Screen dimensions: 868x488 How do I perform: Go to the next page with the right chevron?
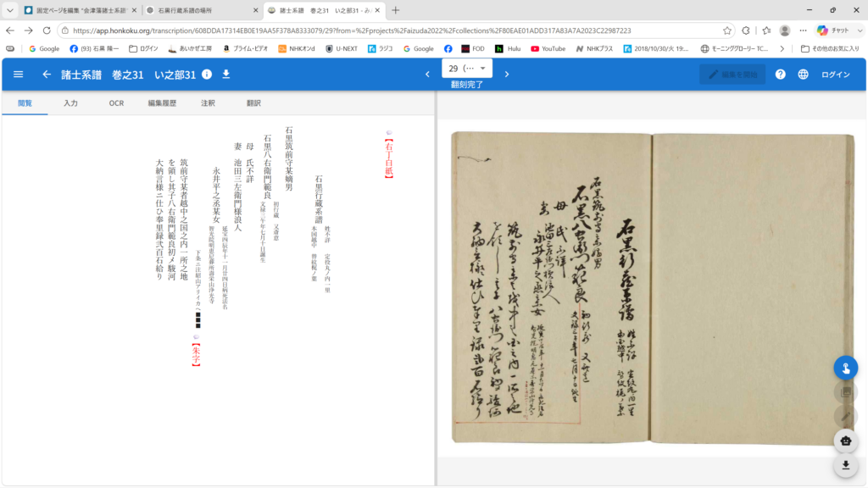point(507,75)
